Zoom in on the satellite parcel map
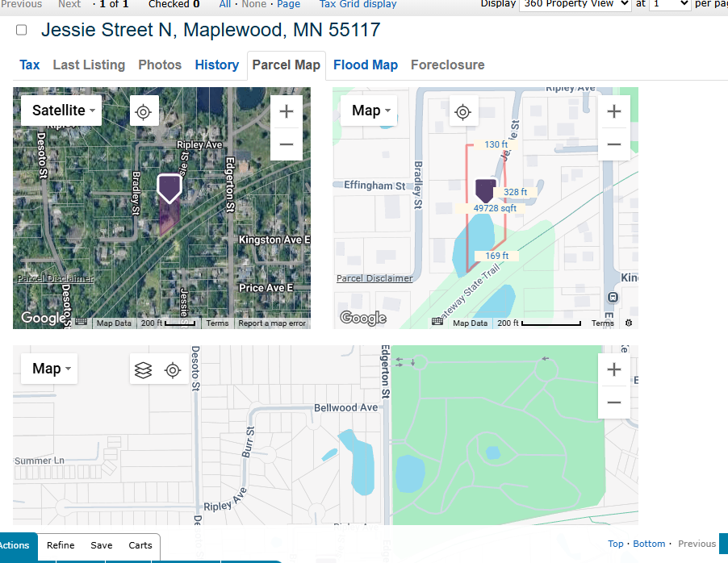The image size is (728, 563). pos(286,111)
